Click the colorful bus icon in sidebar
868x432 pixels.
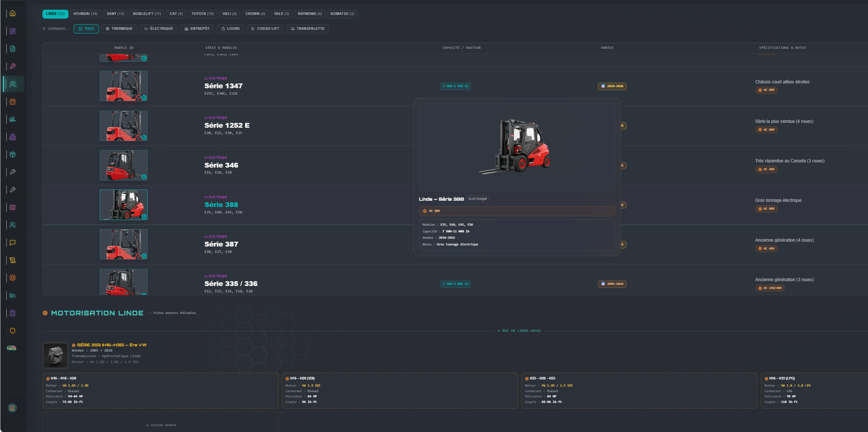pyautogui.click(x=12, y=348)
